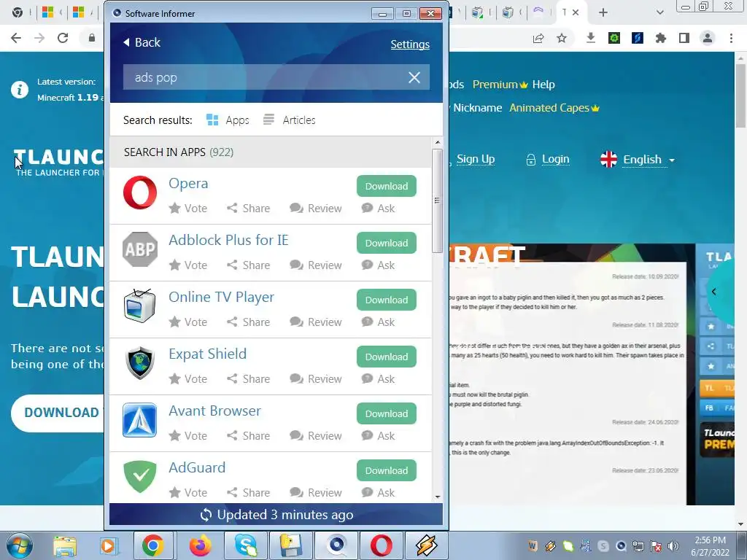Vote for Opera
The image size is (747, 560).
[188, 208]
